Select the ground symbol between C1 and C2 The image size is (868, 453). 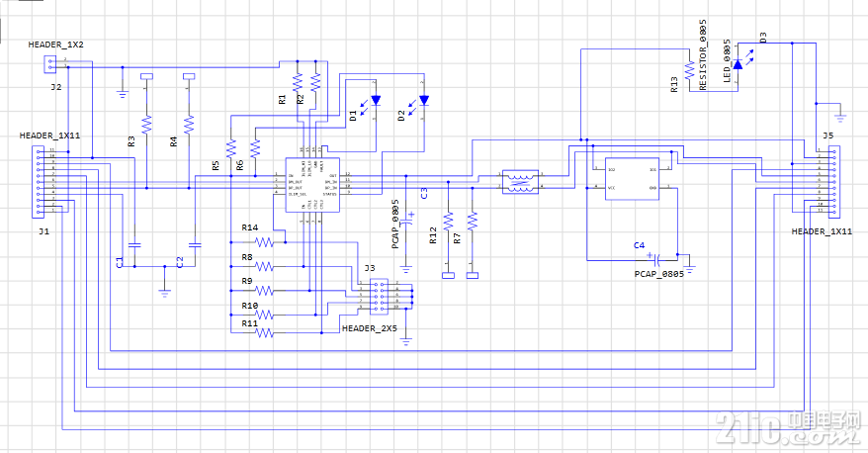164,292
